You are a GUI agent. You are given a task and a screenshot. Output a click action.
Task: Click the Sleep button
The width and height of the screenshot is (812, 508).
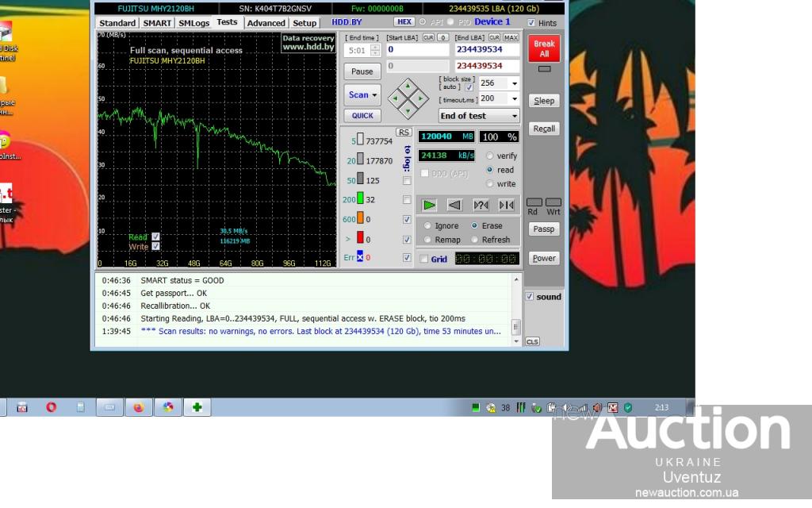pyautogui.click(x=544, y=101)
